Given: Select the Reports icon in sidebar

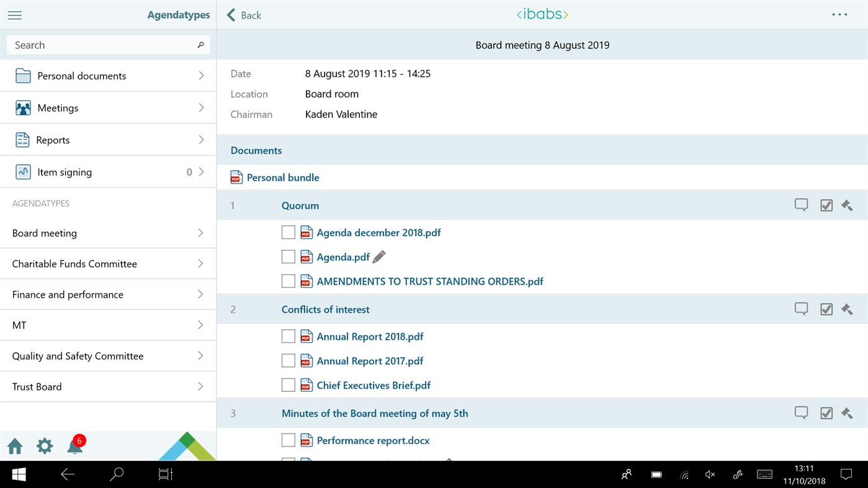Looking at the screenshot, I should tap(23, 140).
